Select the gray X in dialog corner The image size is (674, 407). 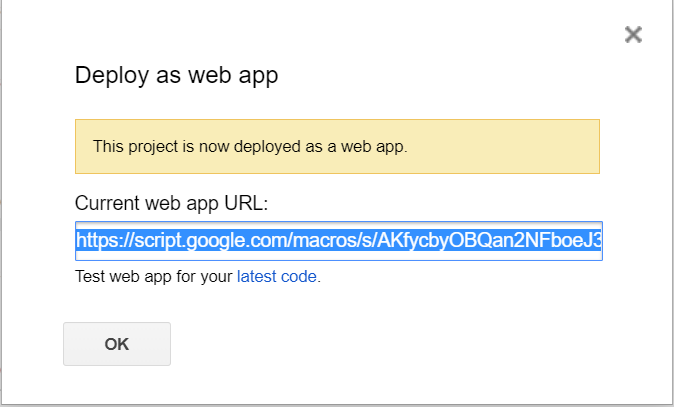coord(632,35)
